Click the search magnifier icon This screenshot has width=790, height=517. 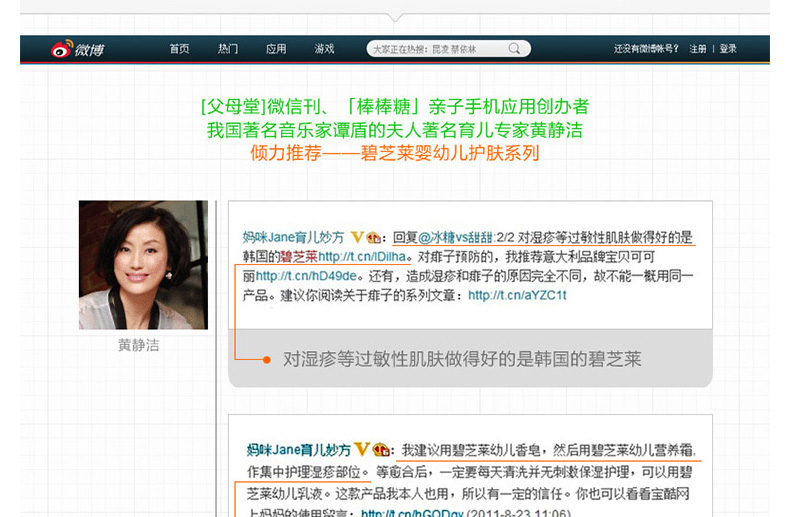(x=515, y=49)
